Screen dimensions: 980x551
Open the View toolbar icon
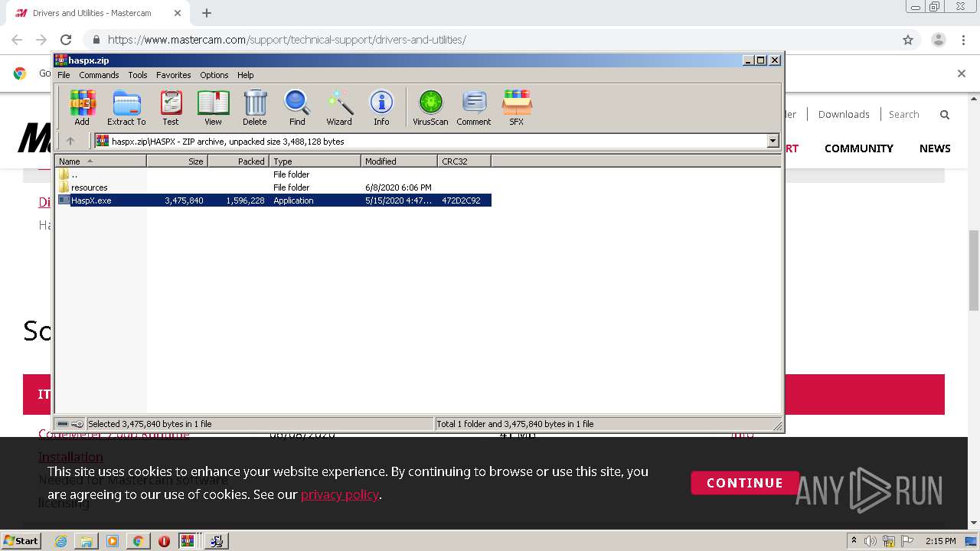click(x=213, y=107)
